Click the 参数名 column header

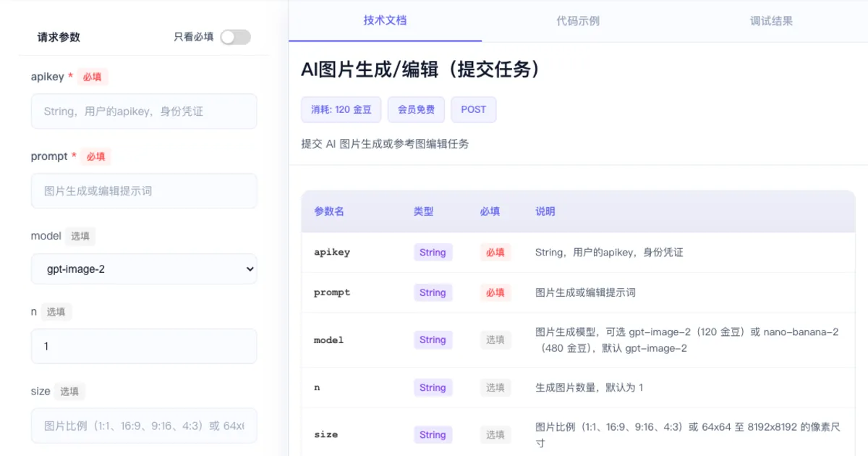tap(329, 211)
